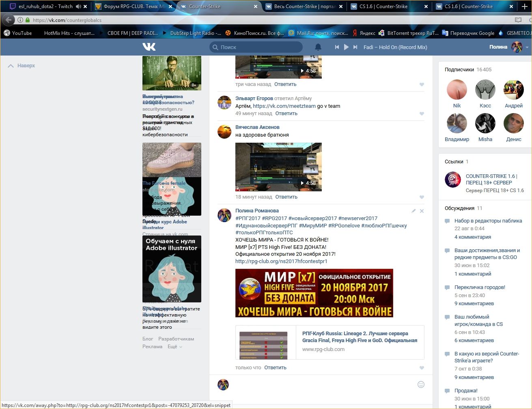
Task: Click site info icon in address bar
Action: (x=20, y=20)
